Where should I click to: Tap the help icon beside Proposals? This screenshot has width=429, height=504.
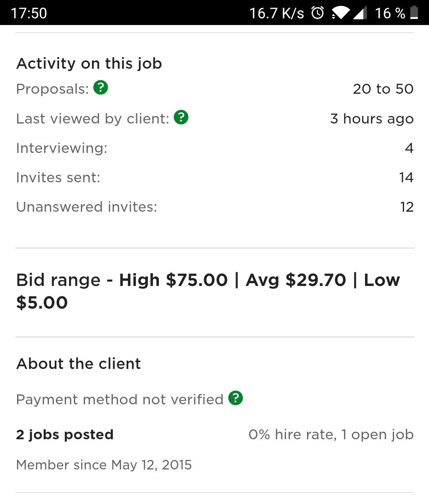100,87
